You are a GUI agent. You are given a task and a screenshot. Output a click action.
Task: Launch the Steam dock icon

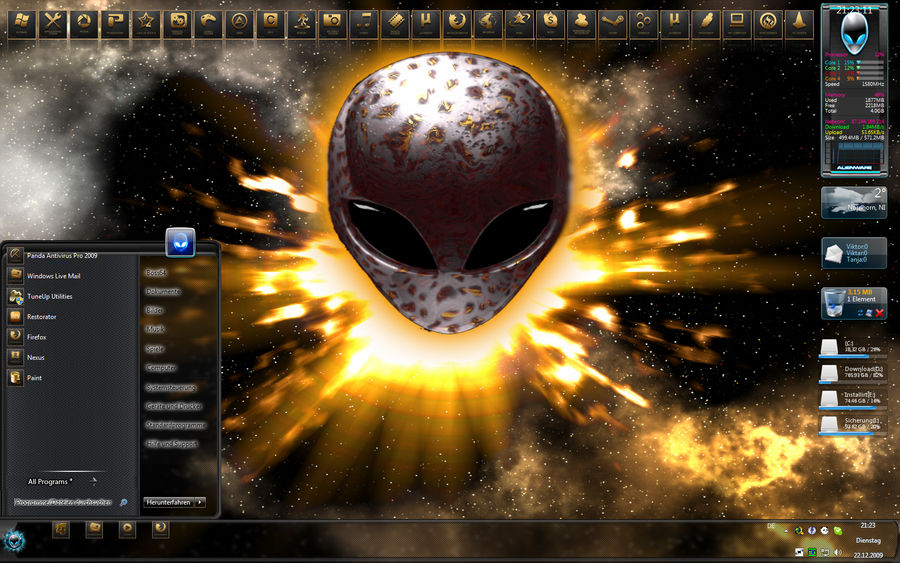coord(612,24)
